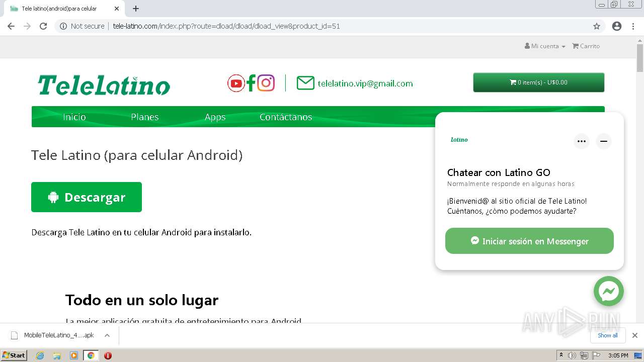Open Windows Start menu
The height and width of the screenshot is (362, 644).
click(14, 355)
